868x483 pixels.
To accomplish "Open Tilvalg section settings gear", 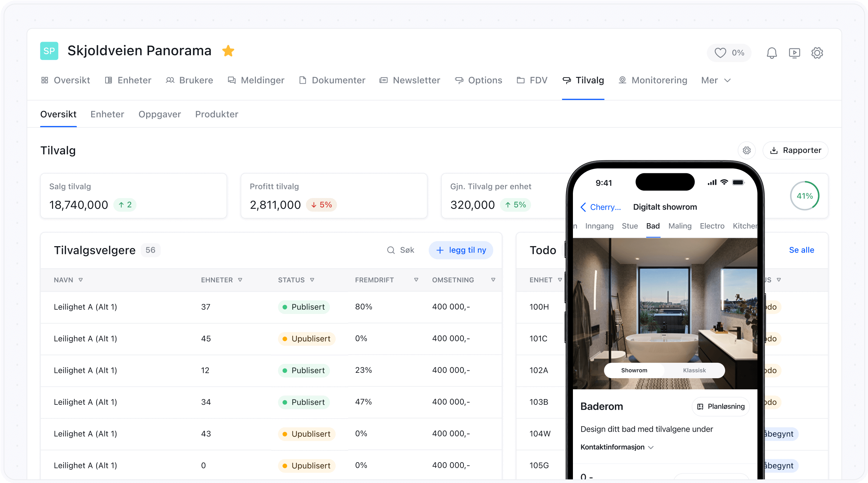I will point(747,150).
